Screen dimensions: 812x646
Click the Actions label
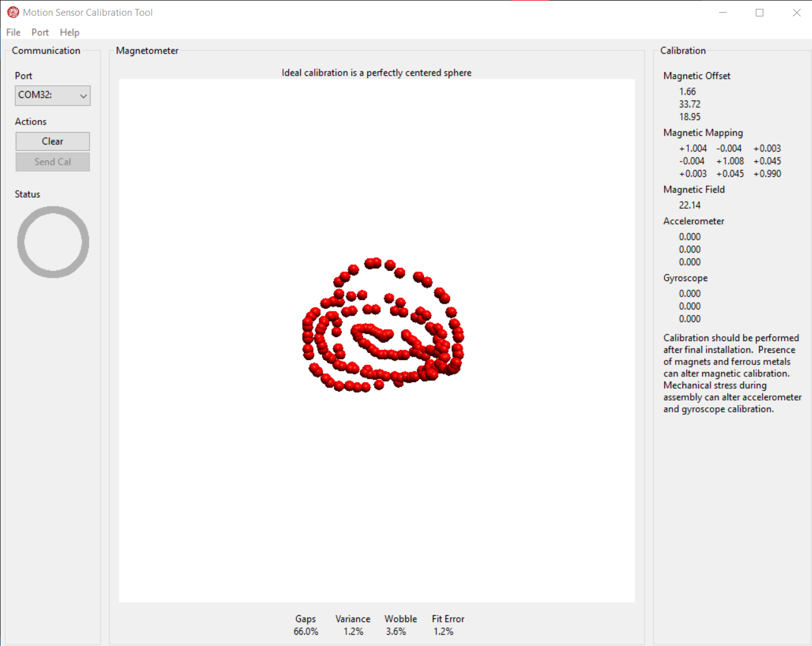pos(30,121)
